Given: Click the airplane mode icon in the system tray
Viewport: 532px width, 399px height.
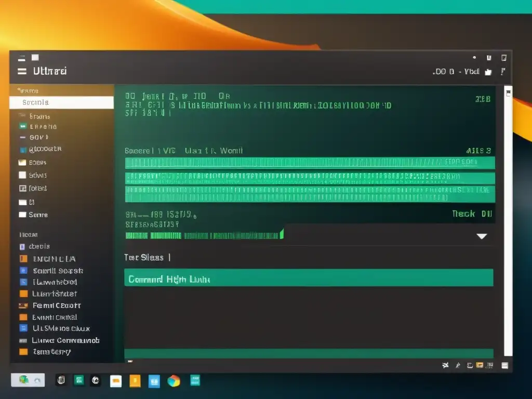Looking at the screenshot, I should click(445, 365).
